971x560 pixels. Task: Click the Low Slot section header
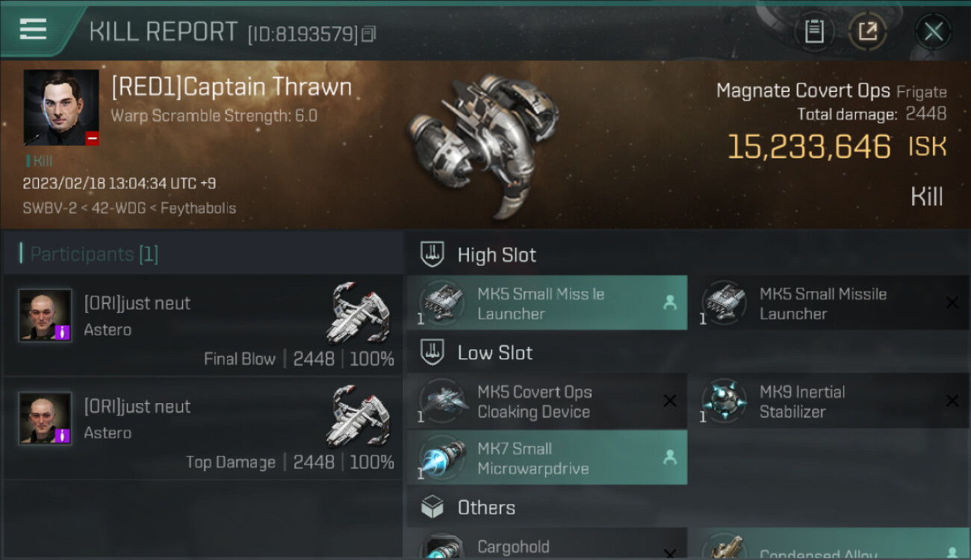tap(494, 352)
